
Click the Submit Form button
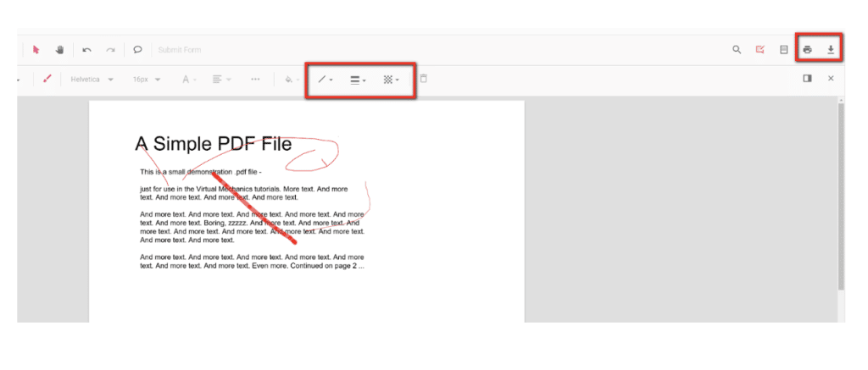point(180,50)
